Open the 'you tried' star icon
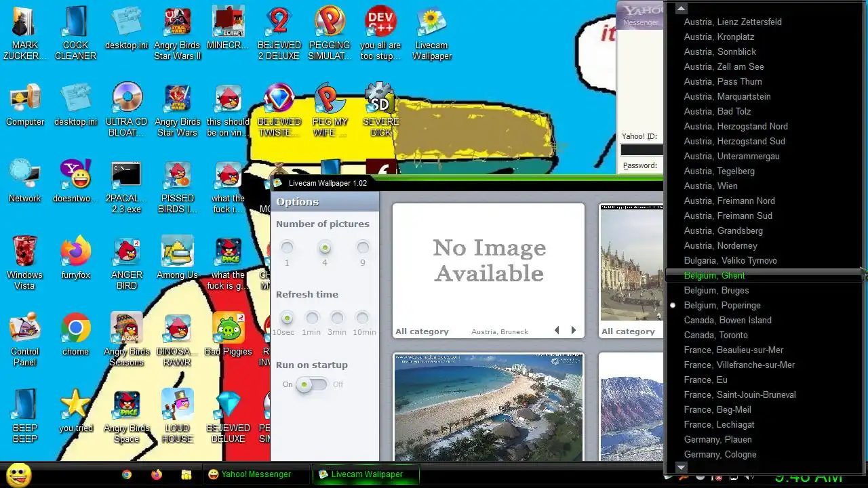Screen dimensions: 868x488 click(75, 411)
